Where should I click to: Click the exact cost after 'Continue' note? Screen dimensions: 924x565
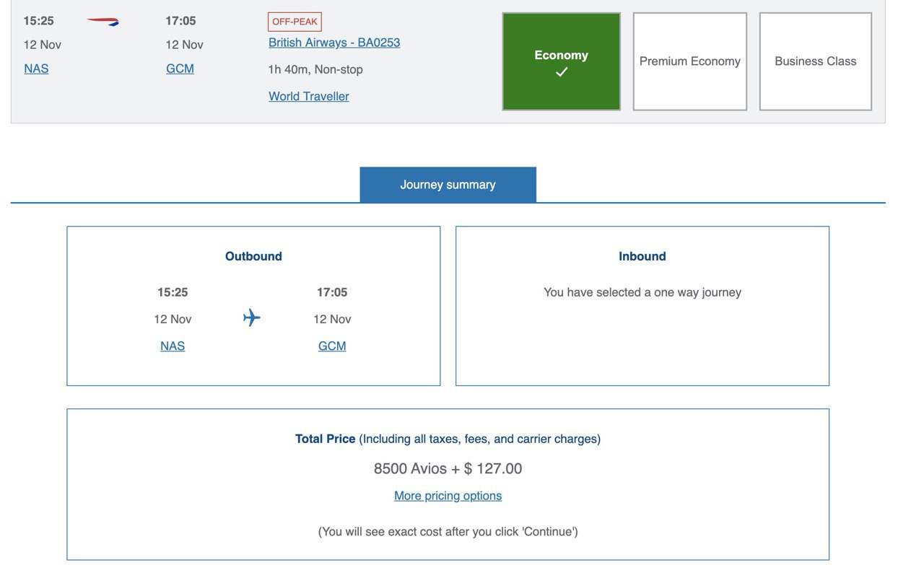pyautogui.click(x=448, y=532)
